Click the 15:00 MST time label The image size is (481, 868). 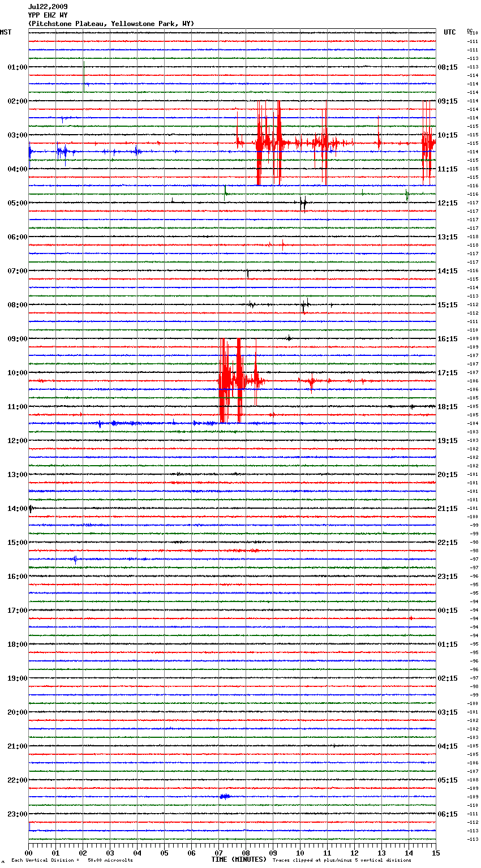coord(18,543)
